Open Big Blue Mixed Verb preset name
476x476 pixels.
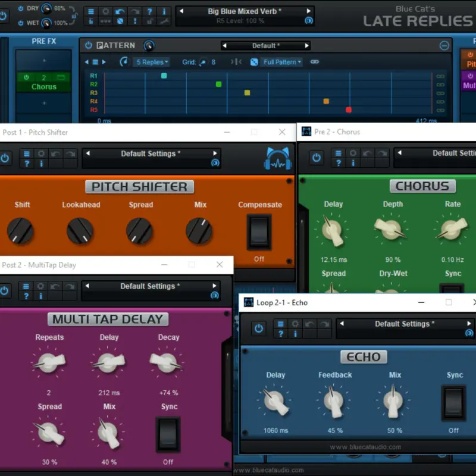click(245, 11)
